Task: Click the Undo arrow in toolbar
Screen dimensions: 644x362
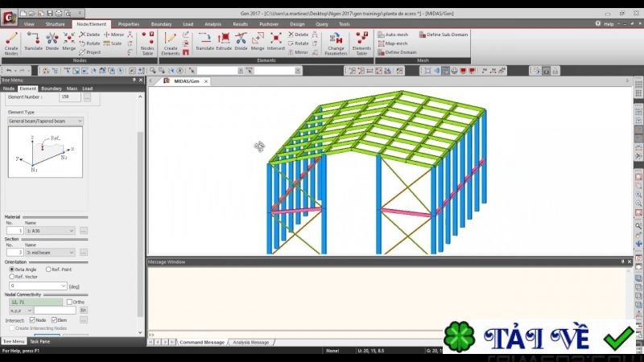Action: [9, 71]
